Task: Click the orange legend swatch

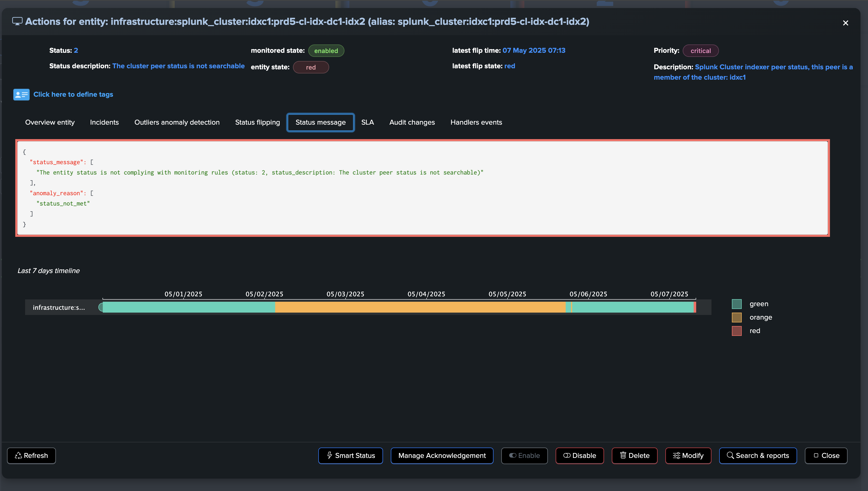Action: click(x=737, y=317)
